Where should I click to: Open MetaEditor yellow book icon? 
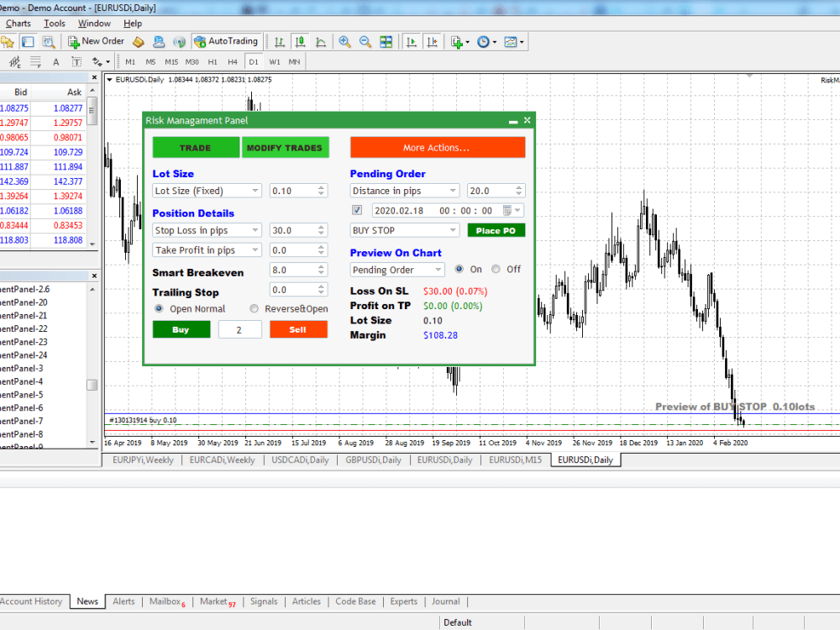click(x=139, y=42)
